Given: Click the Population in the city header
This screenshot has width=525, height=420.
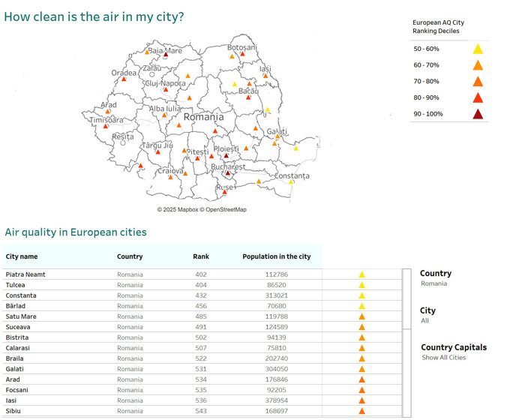Looking at the screenshot, I should [276, 256].
